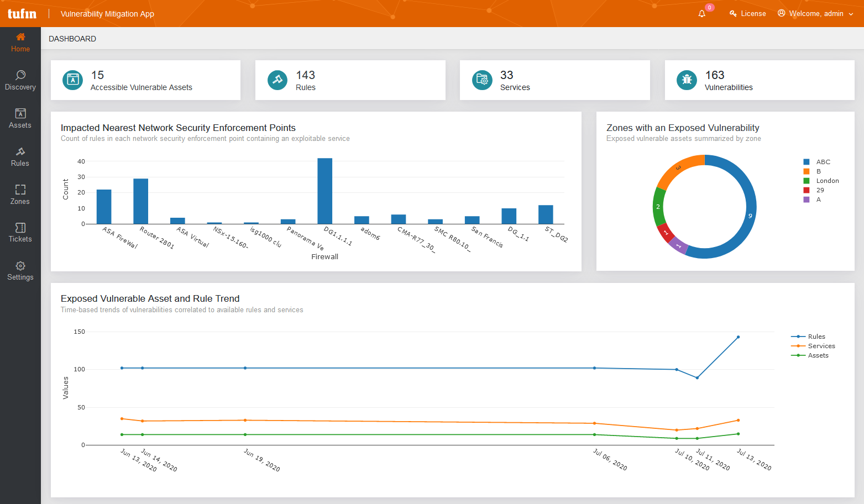Toggle Services series in trend legend
The image size is (864, 504).
pos(821,346)
